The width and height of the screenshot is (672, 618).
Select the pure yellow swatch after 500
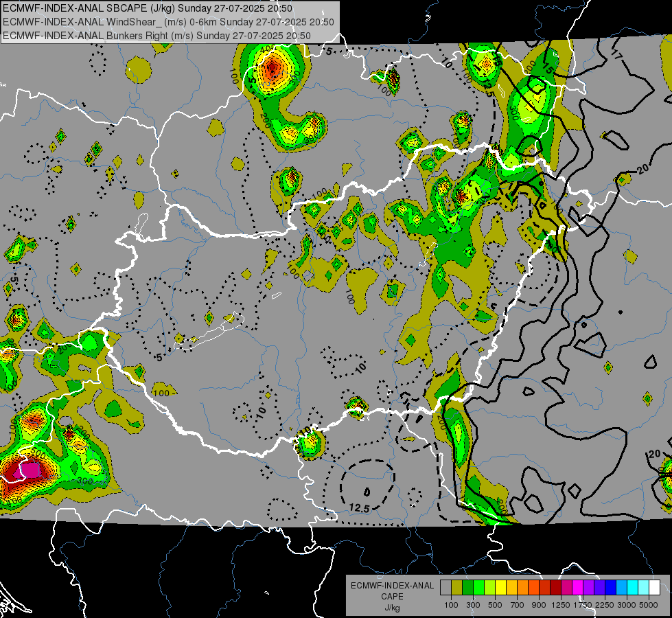[x=500, y=588]
